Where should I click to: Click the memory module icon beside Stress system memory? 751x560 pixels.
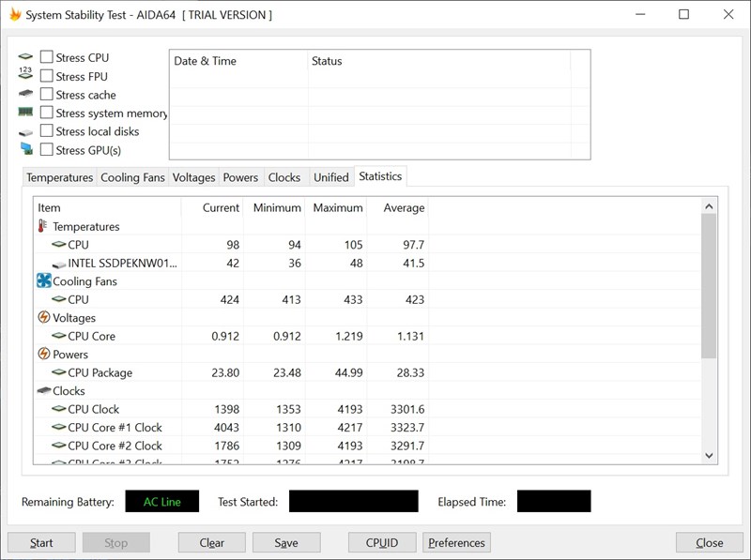pyautogui.click(x=25, y=113)
